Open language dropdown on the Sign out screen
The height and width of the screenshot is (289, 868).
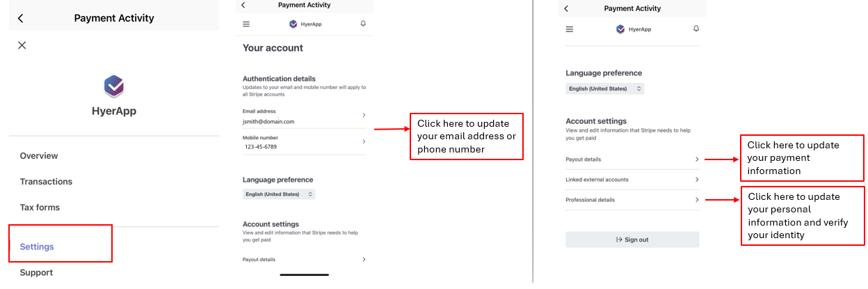[x=604, y=89]
